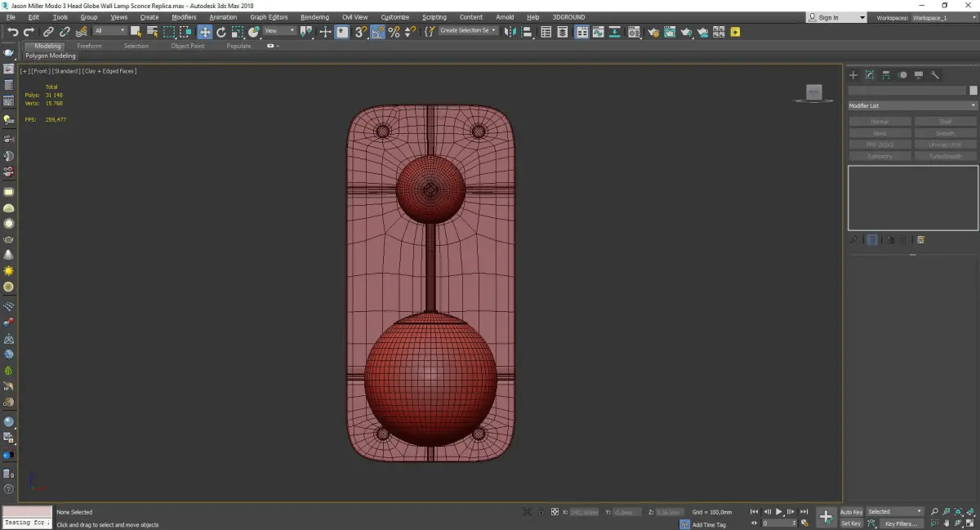The height and width of the screenshot is (530, 980).
Task: Open the Modifiers menu
Action: coord(184,17)
